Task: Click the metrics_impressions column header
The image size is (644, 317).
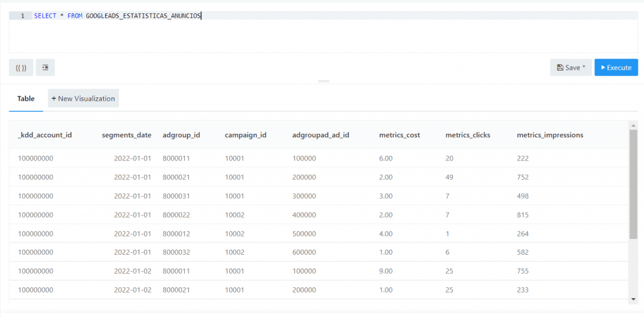Action: 550,135
